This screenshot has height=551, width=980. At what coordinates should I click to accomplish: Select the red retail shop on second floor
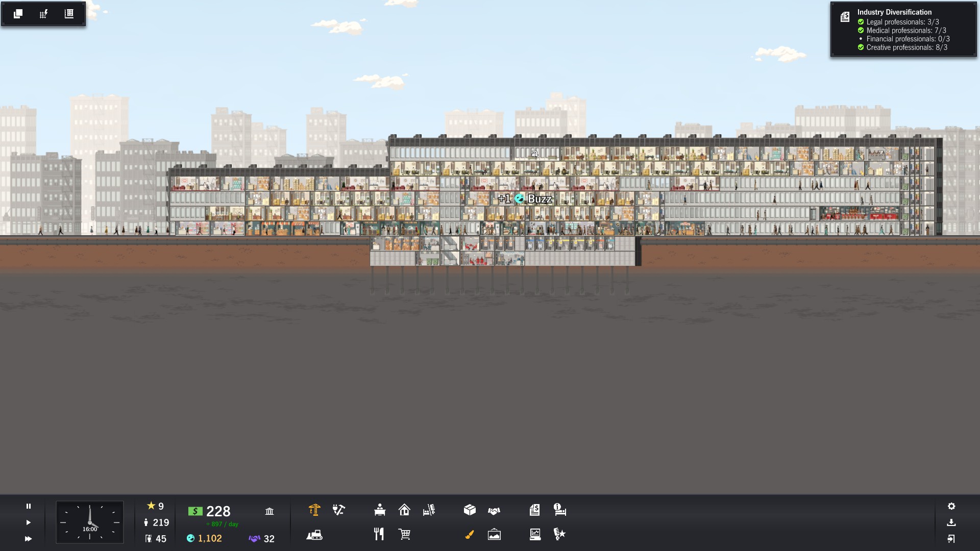click(x=859, y=213)
